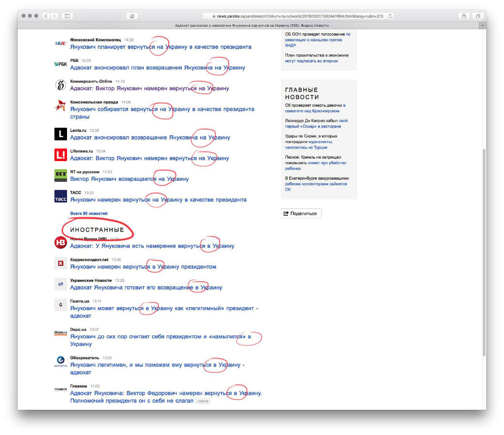Viewport: 504px width, 435px height.
Task: Show all tabs overview in Safari
Action: (x=478, y=16)
